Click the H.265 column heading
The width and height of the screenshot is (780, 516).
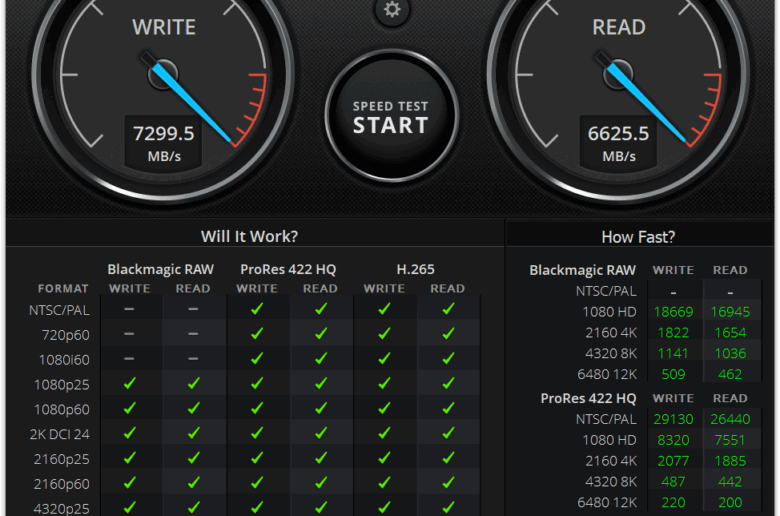click(x=415, y=270)
